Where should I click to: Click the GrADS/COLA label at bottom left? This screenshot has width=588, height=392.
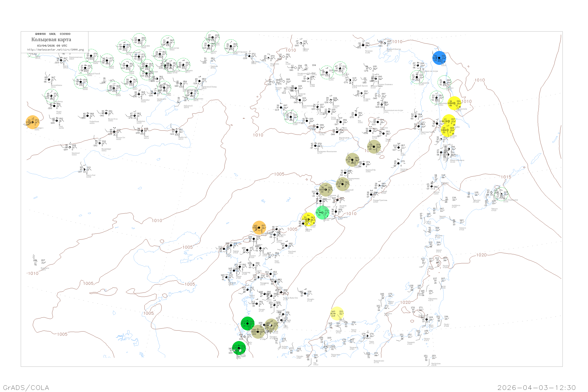pos(26,387)
